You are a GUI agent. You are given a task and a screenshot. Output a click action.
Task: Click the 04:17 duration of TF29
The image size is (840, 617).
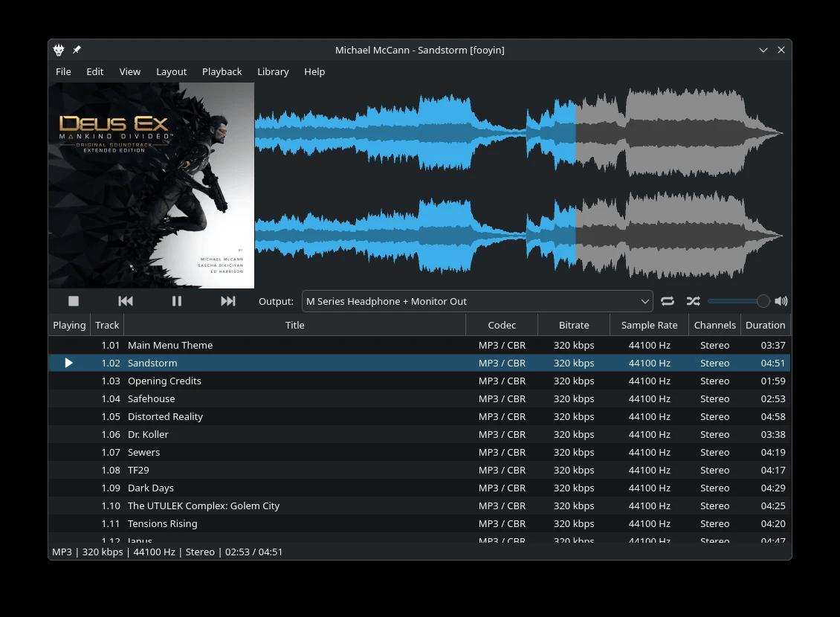click(x=773, y=471)
